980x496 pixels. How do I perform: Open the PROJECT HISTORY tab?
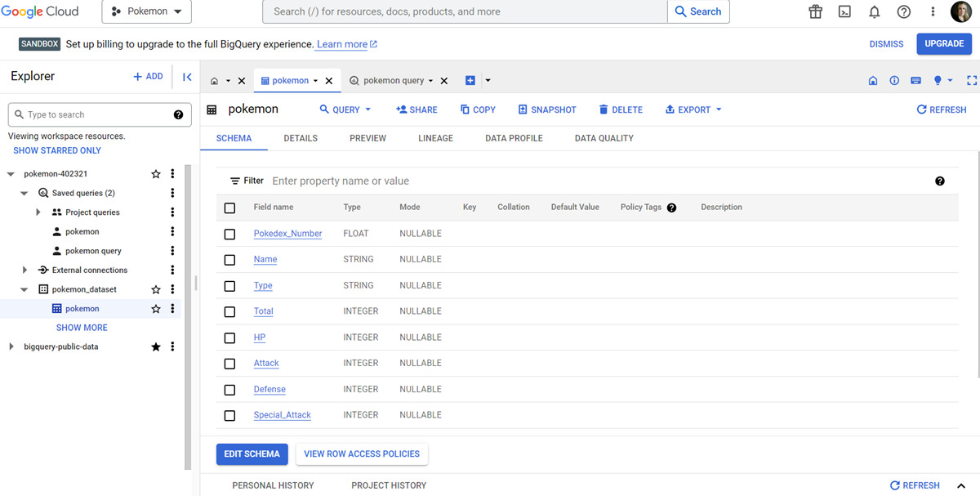[x=389, y=485]
